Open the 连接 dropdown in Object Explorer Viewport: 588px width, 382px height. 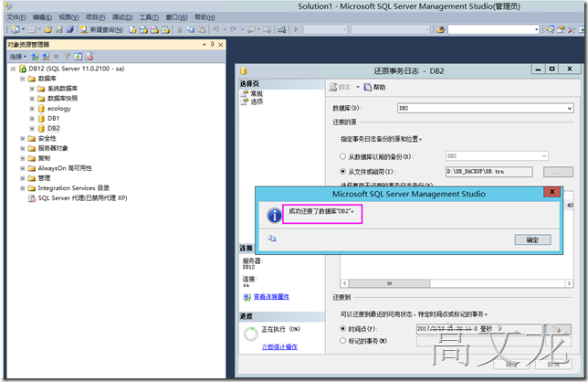point(17,57)
